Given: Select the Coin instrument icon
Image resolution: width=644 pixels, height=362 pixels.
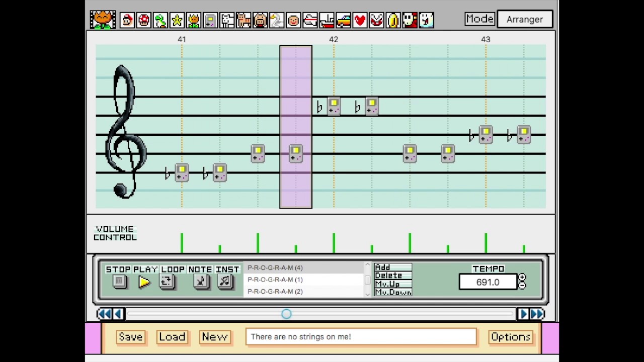Looking at the screenshot, I should 393,20.
